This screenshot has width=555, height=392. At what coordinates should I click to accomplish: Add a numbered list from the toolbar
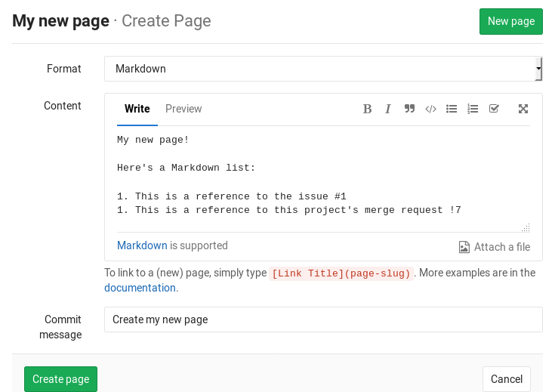473,109
